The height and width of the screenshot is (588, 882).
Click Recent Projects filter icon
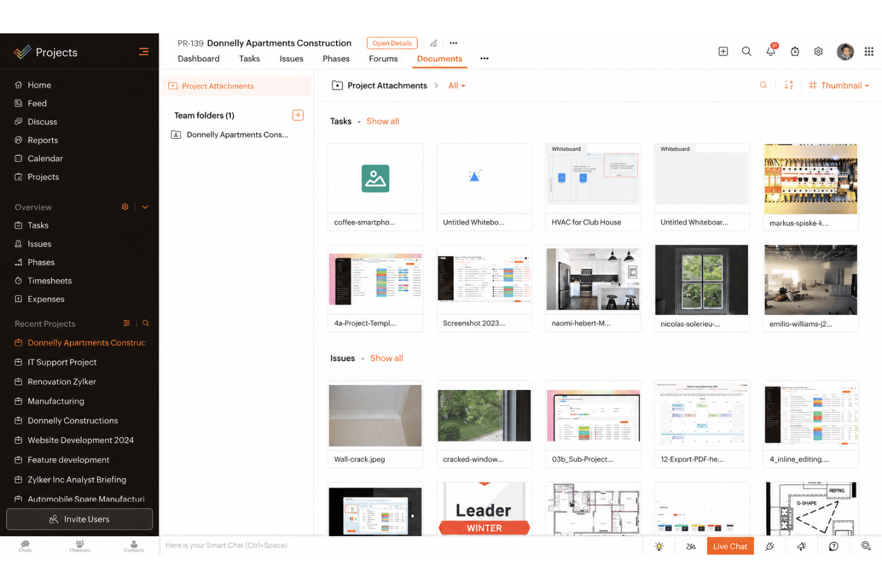coord(126,323)
